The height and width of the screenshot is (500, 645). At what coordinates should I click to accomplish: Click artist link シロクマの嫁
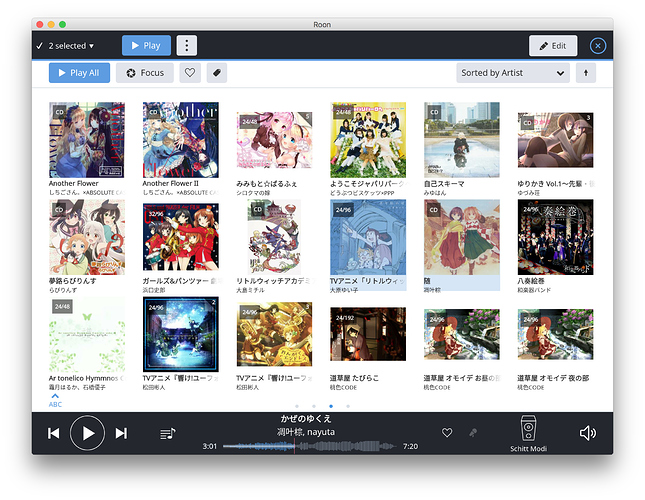[x=253, y=193]
